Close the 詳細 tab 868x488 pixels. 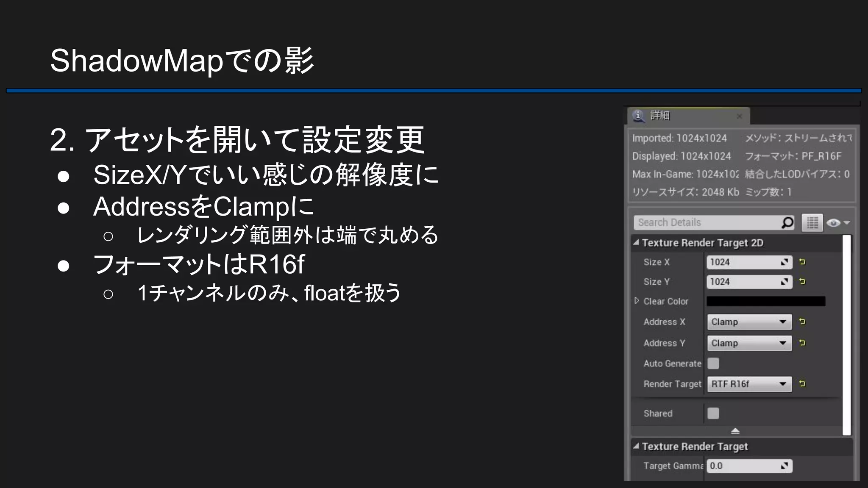pyautogui.click(x=739, y=116)
